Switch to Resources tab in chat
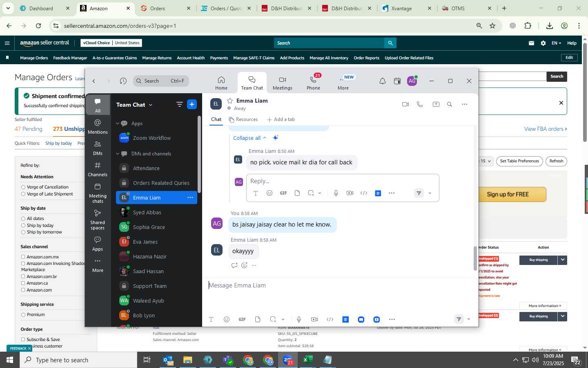 243,119
